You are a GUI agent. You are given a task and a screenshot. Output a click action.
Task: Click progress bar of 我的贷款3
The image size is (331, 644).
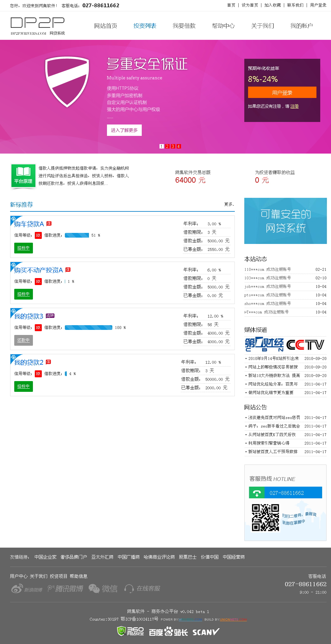pos(89,327)
